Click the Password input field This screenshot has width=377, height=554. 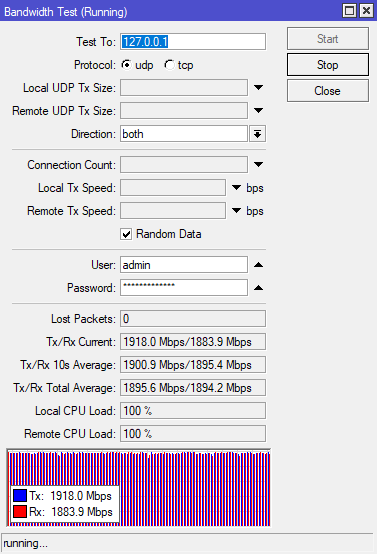click(x=184, y=288)
